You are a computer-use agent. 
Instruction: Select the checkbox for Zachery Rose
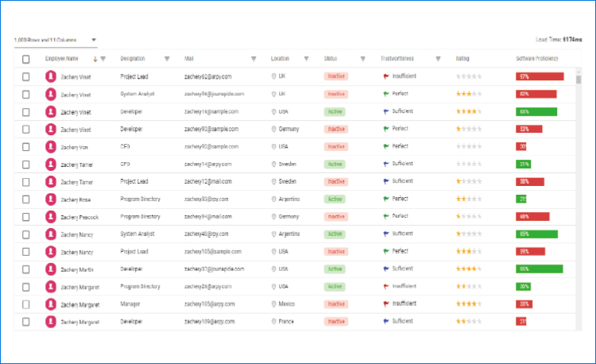coord(26,199)
